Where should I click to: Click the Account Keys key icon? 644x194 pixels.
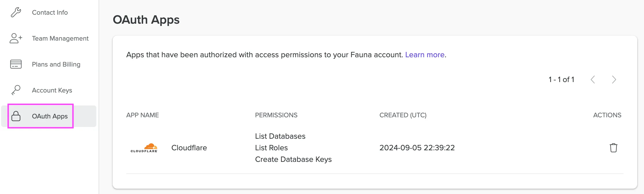coord(16,90)
